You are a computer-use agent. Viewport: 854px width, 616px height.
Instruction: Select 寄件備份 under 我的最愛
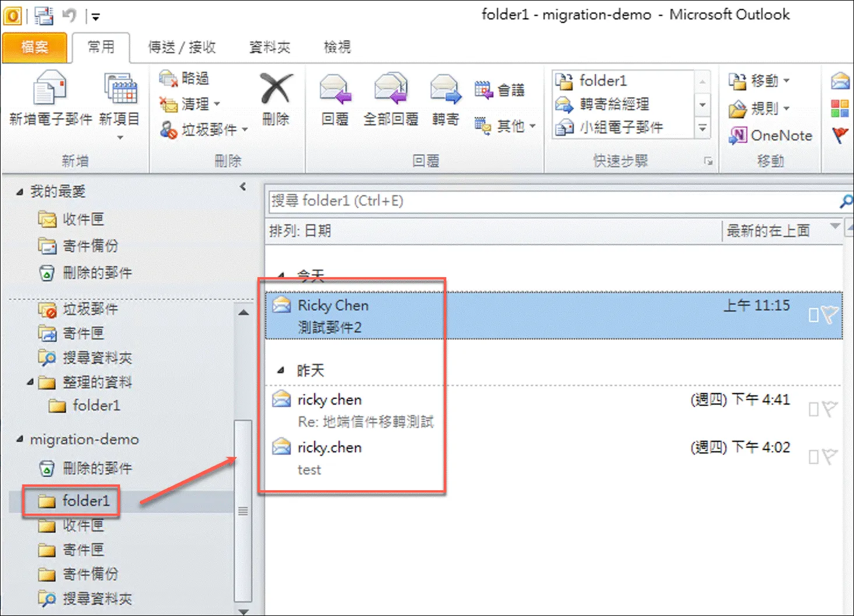coord(78,246)
